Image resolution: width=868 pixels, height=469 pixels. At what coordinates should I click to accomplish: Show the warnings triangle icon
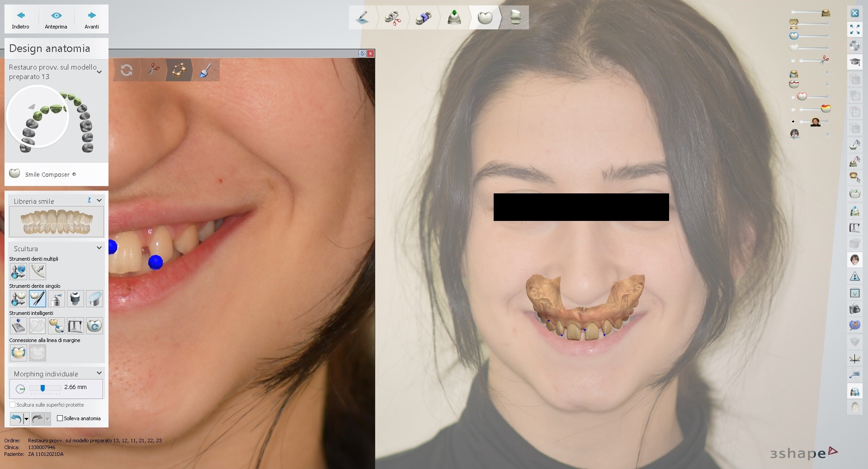pos(854,276)
